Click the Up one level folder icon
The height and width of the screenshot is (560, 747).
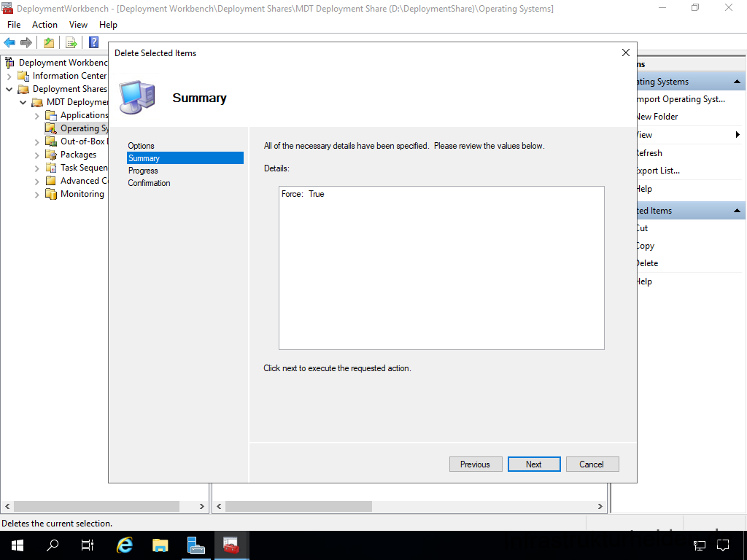(49, 43)
